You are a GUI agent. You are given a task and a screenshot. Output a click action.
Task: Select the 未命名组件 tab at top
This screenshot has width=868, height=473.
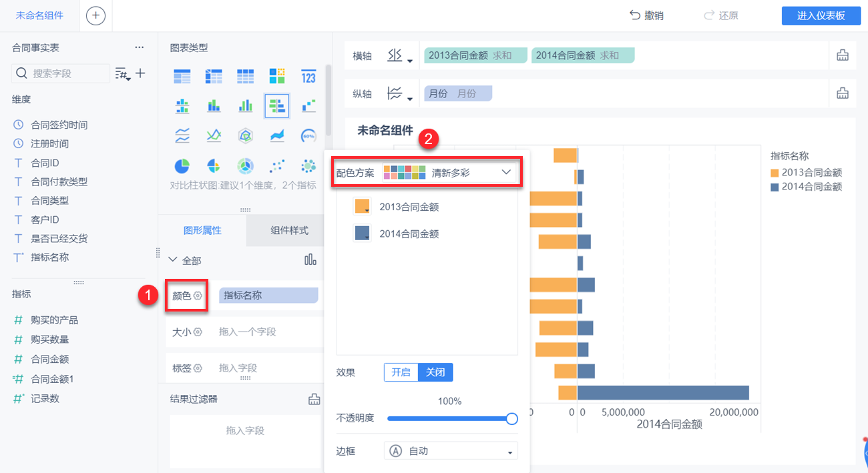(39, 15)
